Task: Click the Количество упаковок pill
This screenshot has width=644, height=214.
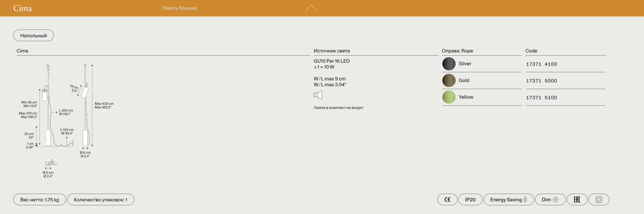Action: (101, 200)
